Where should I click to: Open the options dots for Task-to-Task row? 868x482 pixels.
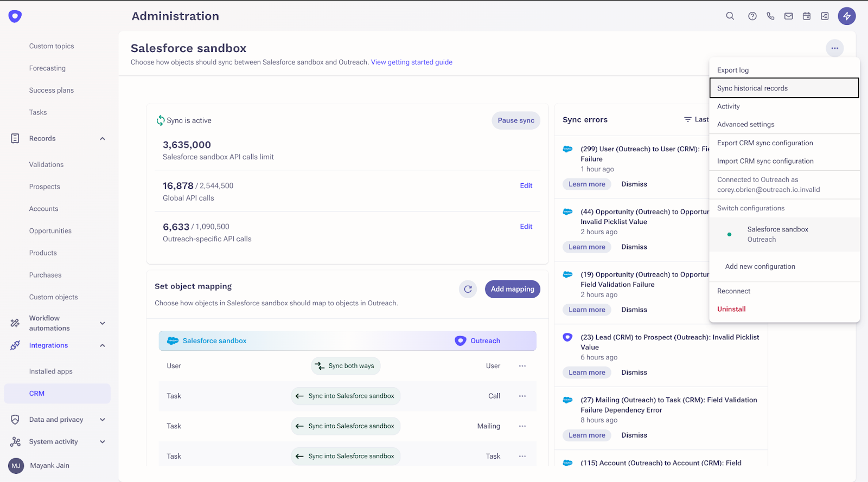[x=522, y=457]
